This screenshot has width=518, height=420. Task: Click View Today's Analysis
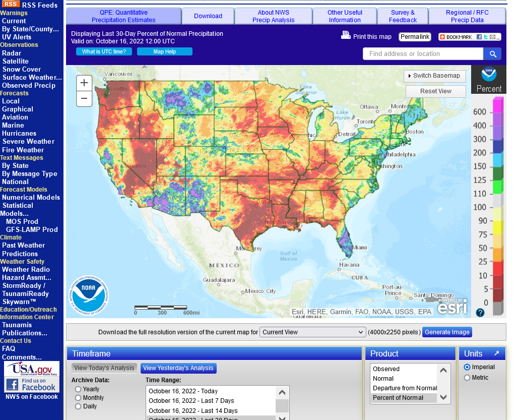coord(104,368)
